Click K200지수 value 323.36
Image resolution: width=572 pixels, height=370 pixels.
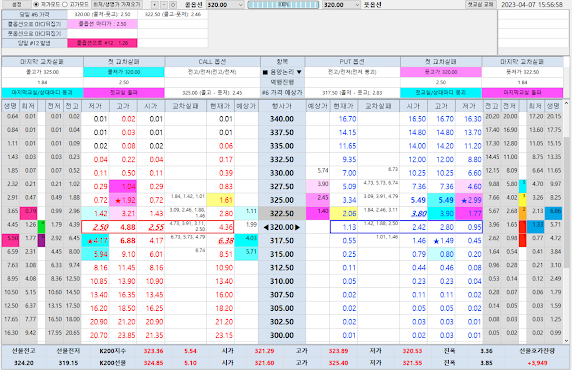tap(153, 351)
